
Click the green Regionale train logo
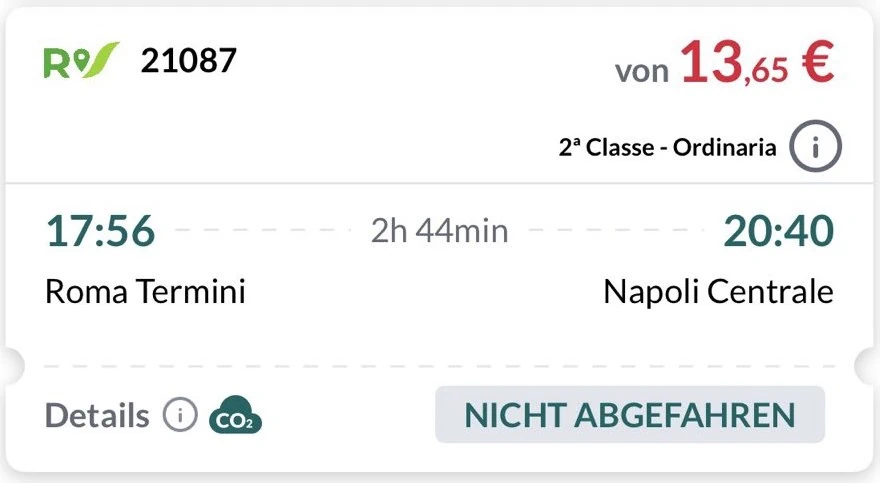pyautogui.click(x=81, y=62)
